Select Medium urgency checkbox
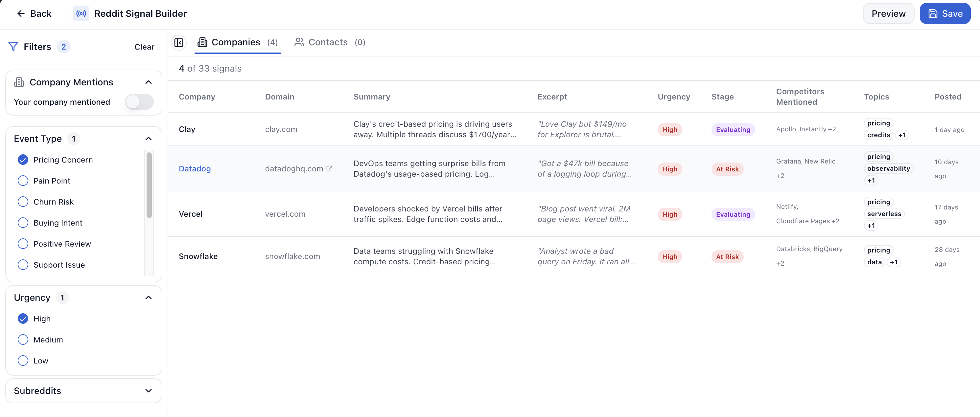The width and height of the screenshot is (980, 417). (x=23, y=340)
